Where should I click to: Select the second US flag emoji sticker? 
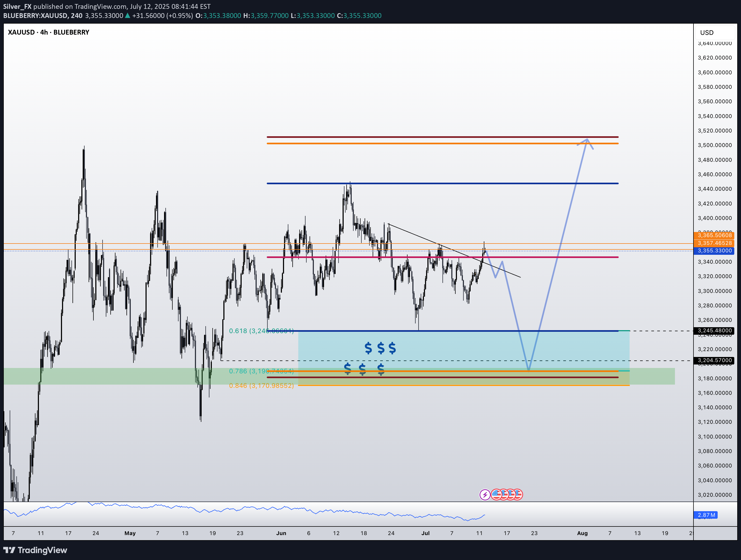click(504, 494)
